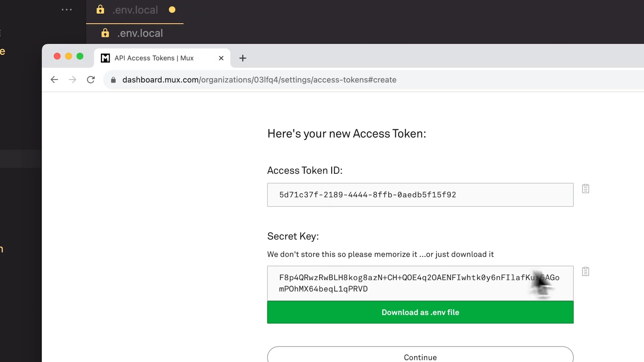Go back to the previous browser page

[x=54, y=80]
